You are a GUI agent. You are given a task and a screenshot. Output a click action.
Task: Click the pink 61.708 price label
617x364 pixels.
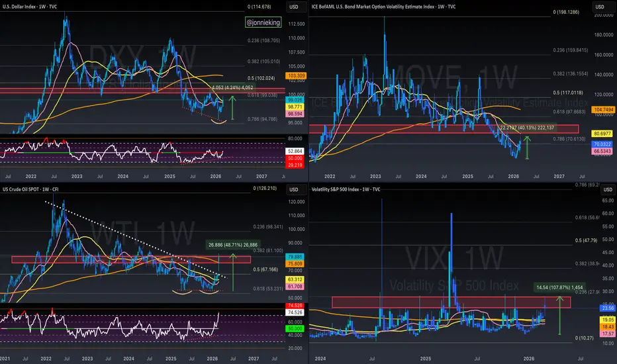pyautogui.click(x=295, y=287)
